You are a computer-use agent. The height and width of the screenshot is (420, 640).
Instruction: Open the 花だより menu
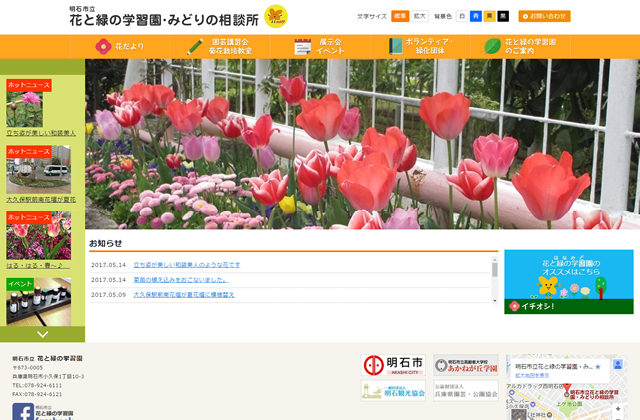[x=120, y=47]
